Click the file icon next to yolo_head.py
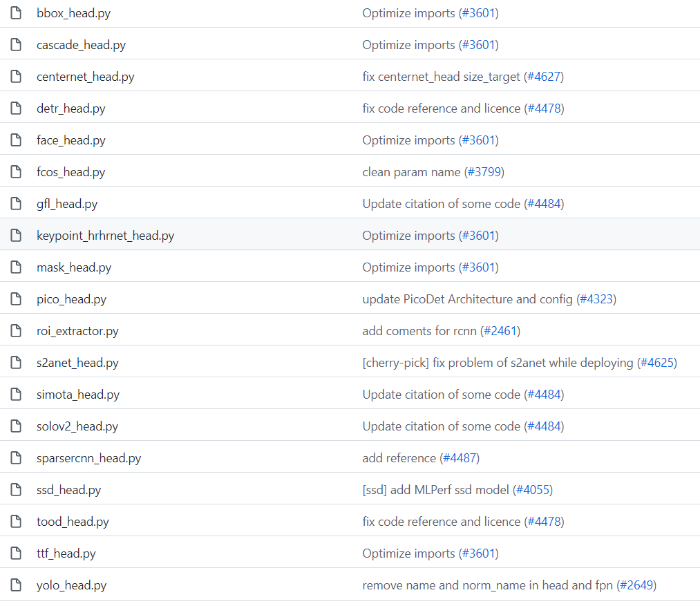The width and height of the screenshot is (700, 606). [16, 585]
